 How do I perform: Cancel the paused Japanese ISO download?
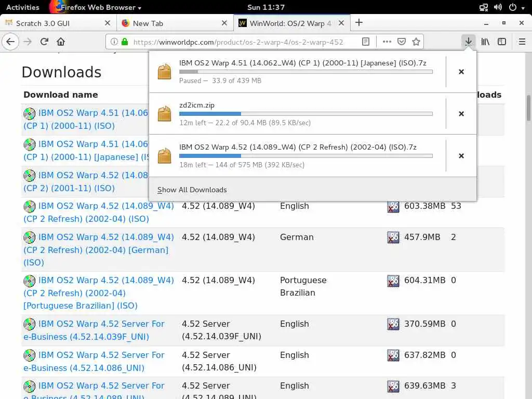[461, 72]
